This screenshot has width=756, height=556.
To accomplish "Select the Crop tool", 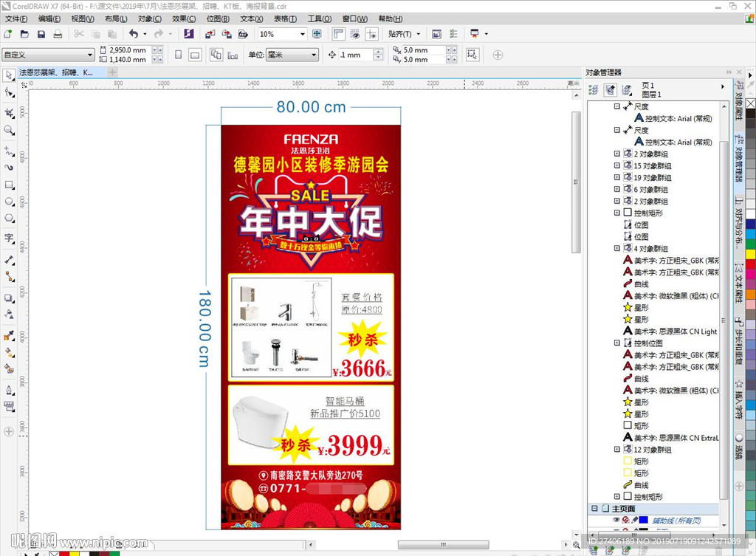I will click(x=9, y=113).
